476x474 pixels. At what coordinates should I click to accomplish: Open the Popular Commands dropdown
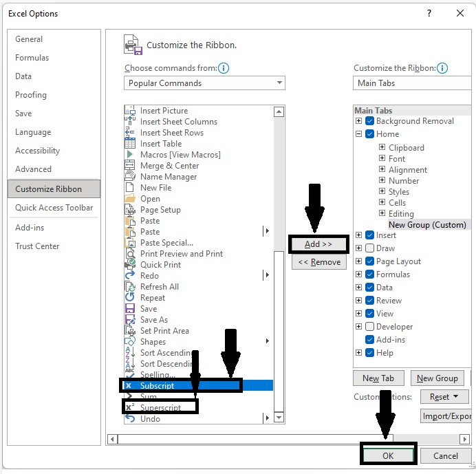204,83
